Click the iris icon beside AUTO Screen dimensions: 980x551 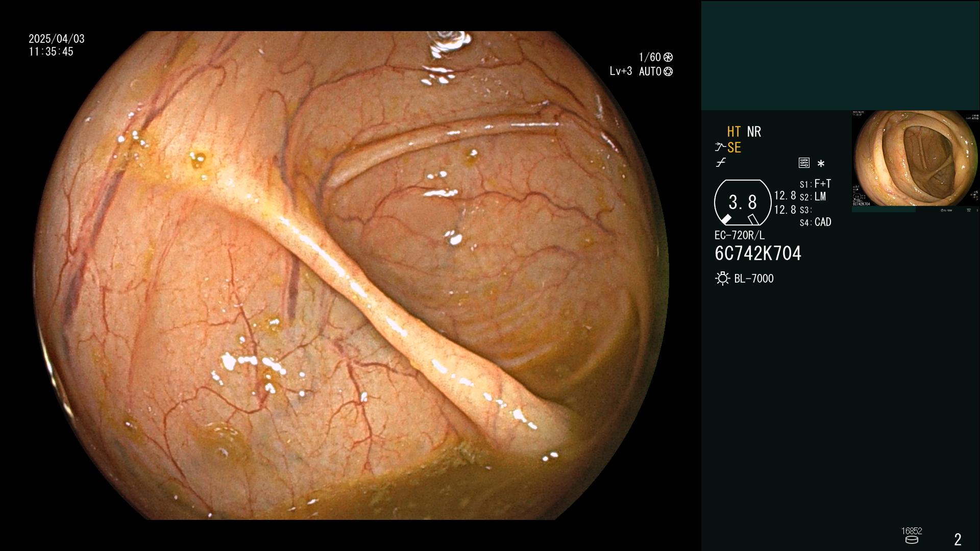668,71
